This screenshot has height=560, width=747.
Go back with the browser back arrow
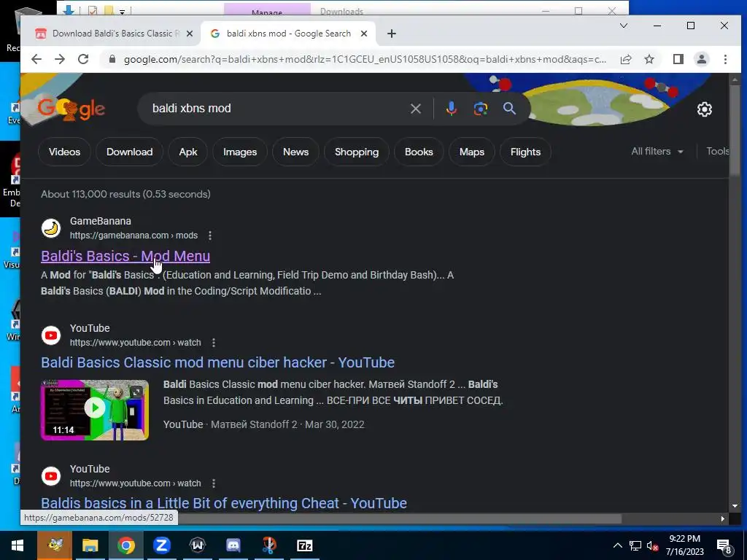(x=36, y=59)
